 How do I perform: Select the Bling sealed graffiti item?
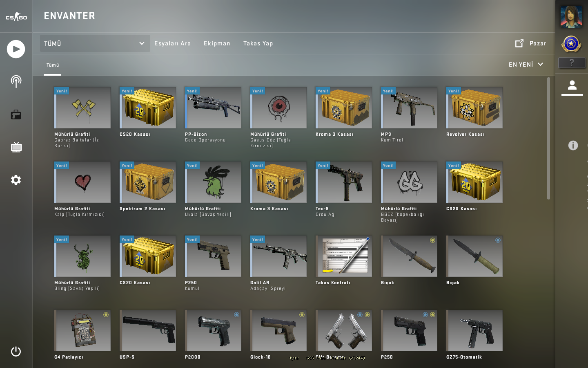[x=82, y=256]
